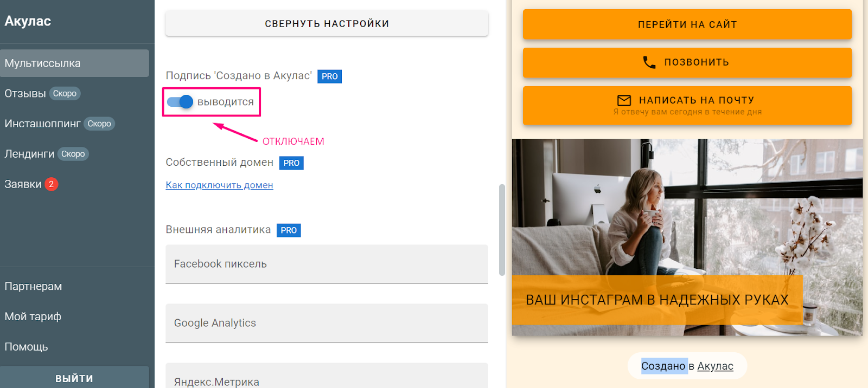The height and width of the screenshot is (388, 868).
Task: Click PRO badge beside Собственный домен
Action: (291, 163)
